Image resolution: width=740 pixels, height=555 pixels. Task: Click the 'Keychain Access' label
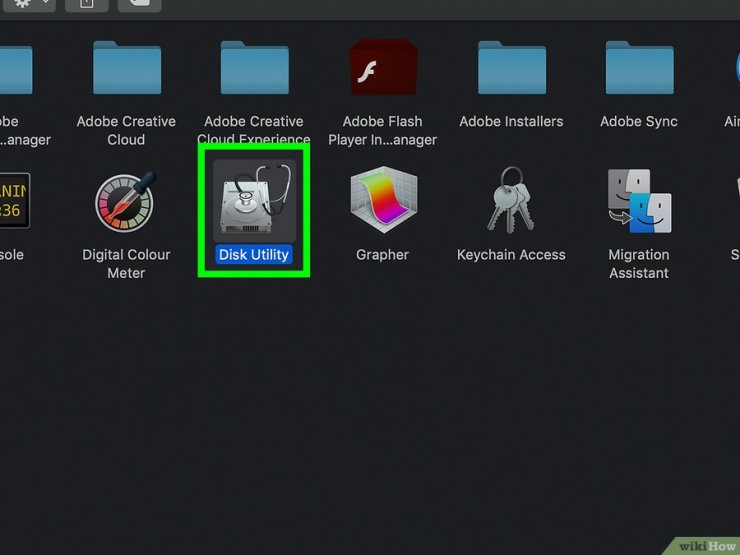[511, 255]
